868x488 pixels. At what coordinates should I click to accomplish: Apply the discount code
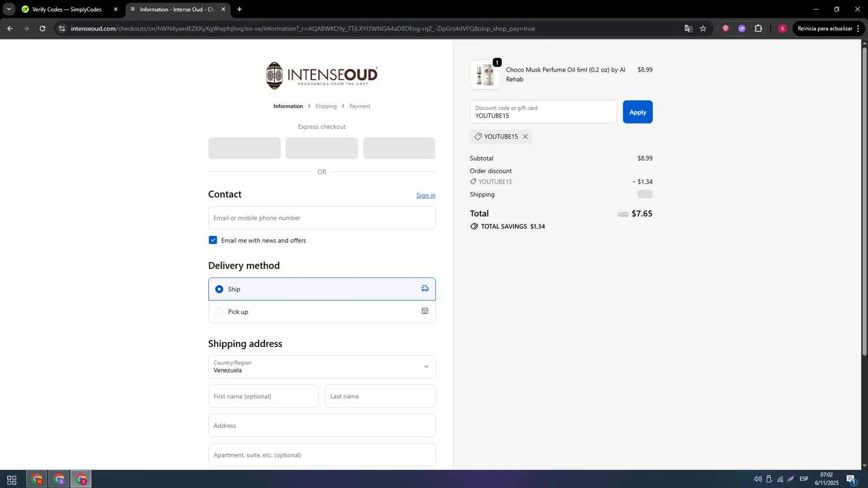pos(638,112)
